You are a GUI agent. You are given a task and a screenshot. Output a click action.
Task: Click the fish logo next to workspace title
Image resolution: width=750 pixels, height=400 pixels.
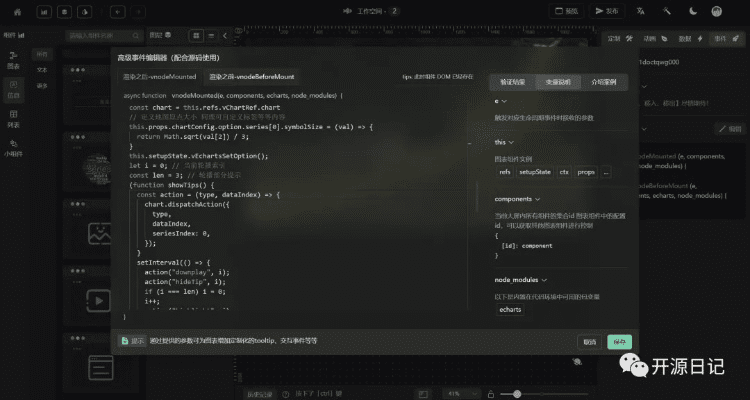[347, 11]
